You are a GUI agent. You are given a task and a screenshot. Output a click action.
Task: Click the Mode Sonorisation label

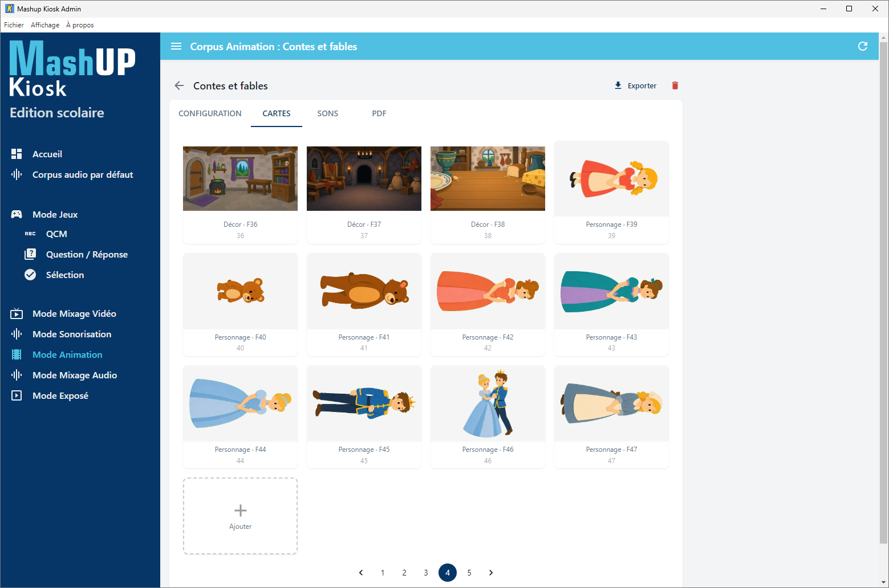[72, 334]
